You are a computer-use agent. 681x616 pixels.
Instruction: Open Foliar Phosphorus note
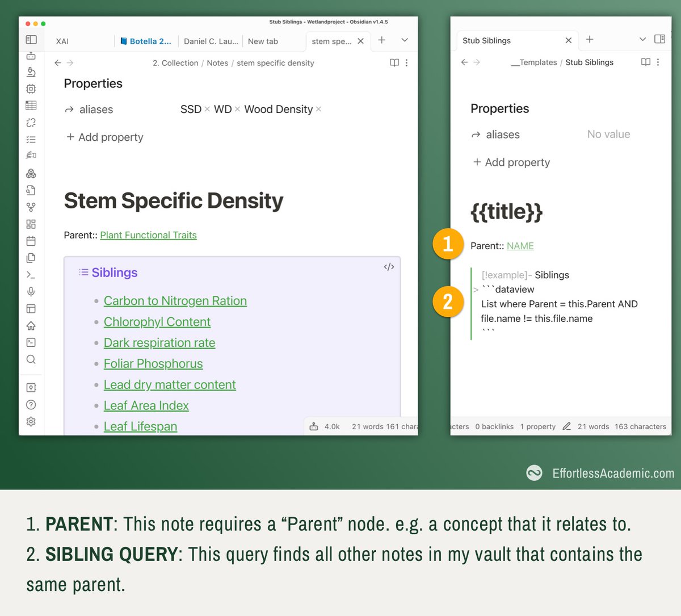tap(153, 364)
